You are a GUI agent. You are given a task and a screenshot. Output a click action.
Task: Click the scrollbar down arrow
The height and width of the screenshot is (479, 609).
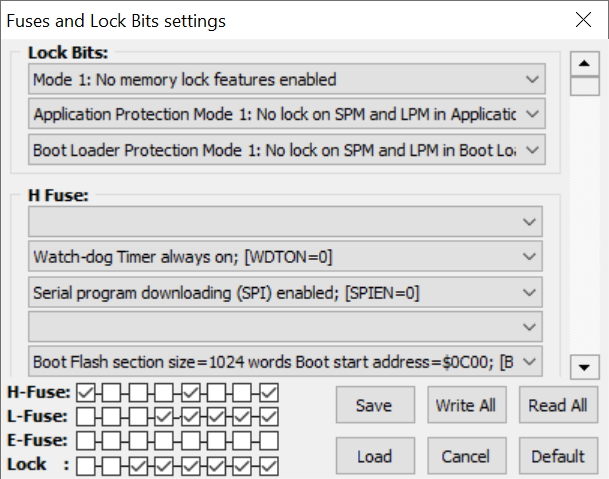coord(584,368)
